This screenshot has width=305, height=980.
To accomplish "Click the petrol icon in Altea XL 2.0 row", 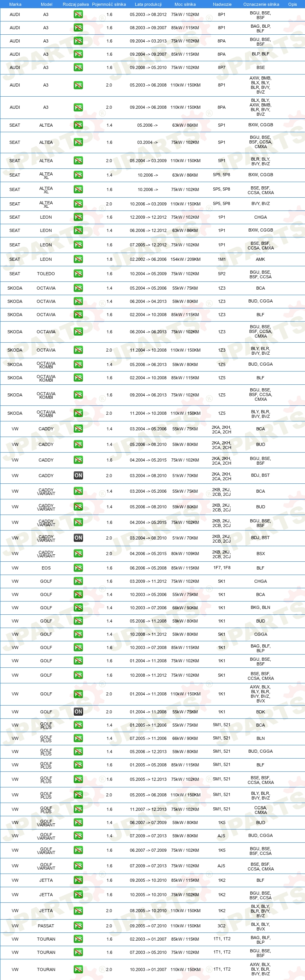I will click(x=78, y=203).
